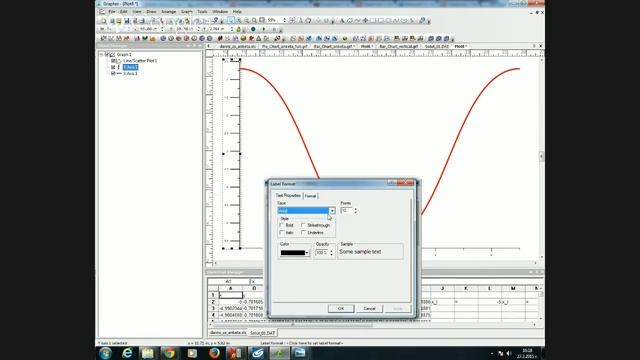
Task: Click the right-arrow play icon in position toolbar
Action: (x=264, y=29)
